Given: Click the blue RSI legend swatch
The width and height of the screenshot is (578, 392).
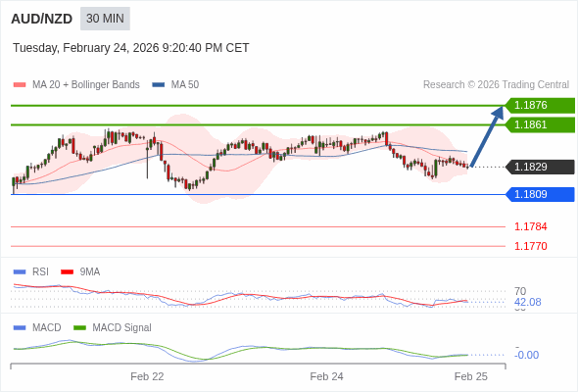Looking at the screenshot, I should [20, 272].
